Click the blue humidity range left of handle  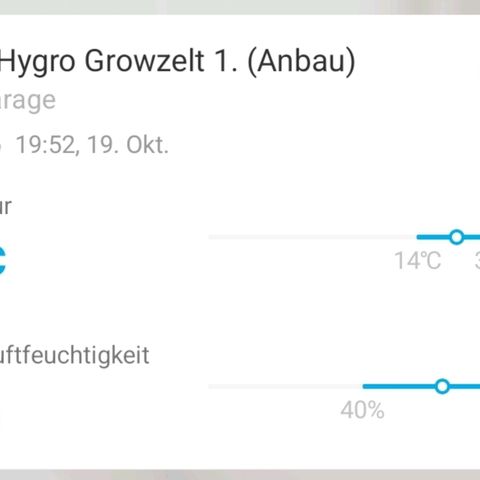(x=399, y=386)
